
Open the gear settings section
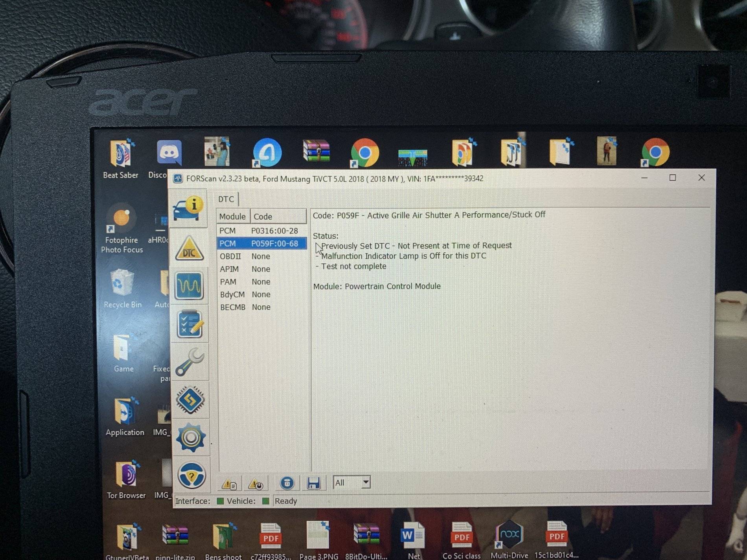tap(191, 437)
